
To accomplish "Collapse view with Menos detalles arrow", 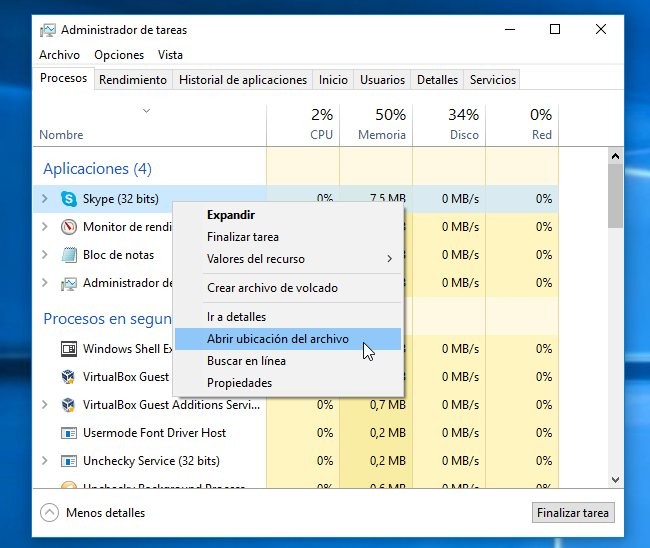I will (x=49, y=513).
